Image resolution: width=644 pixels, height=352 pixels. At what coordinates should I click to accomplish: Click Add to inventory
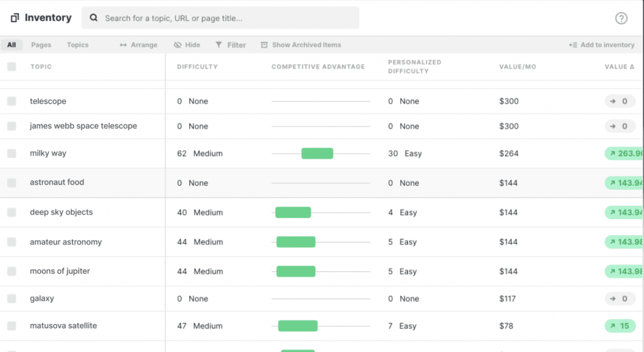601,45
